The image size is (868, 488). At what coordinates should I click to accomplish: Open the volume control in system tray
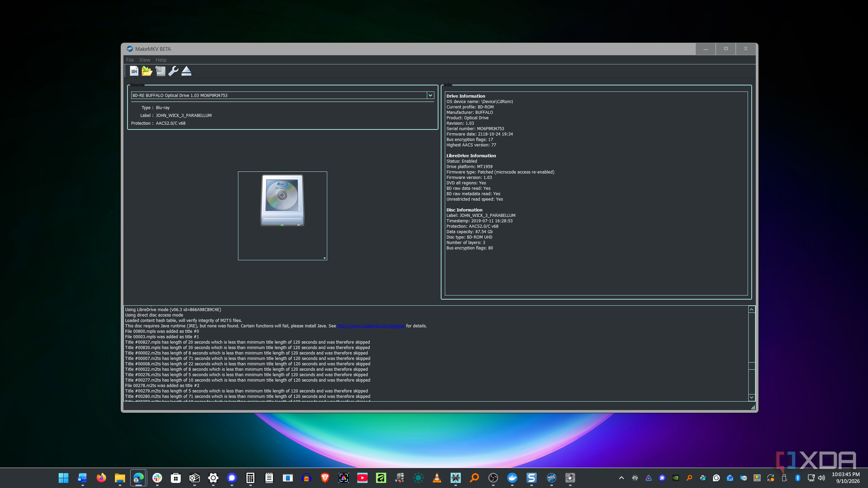(821, 478)
